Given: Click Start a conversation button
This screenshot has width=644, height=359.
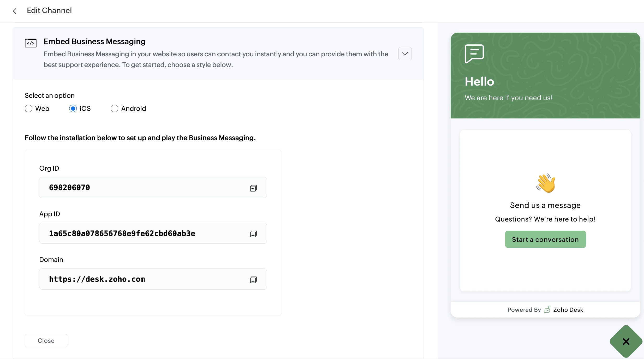Looking at the screenshot, I should (545, 240).
